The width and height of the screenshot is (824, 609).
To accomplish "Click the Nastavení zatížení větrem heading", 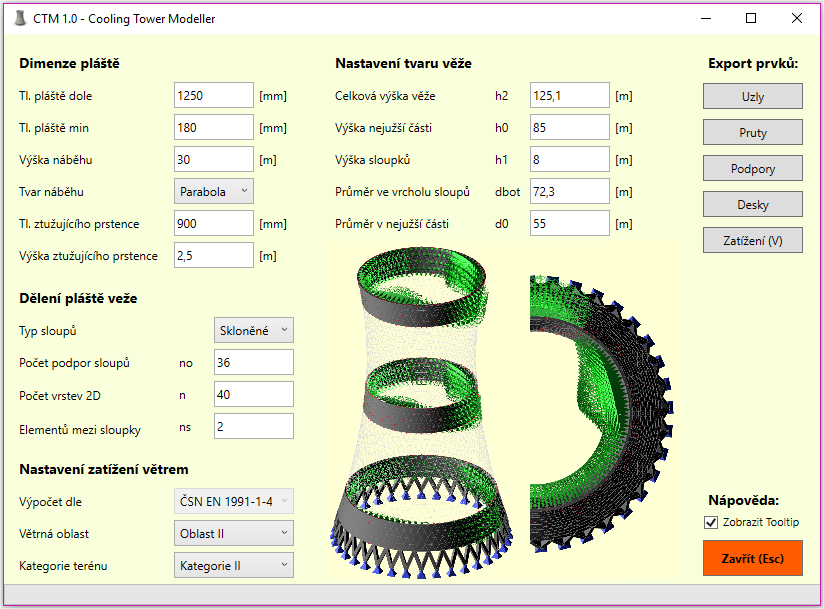I will click(104, 469).
